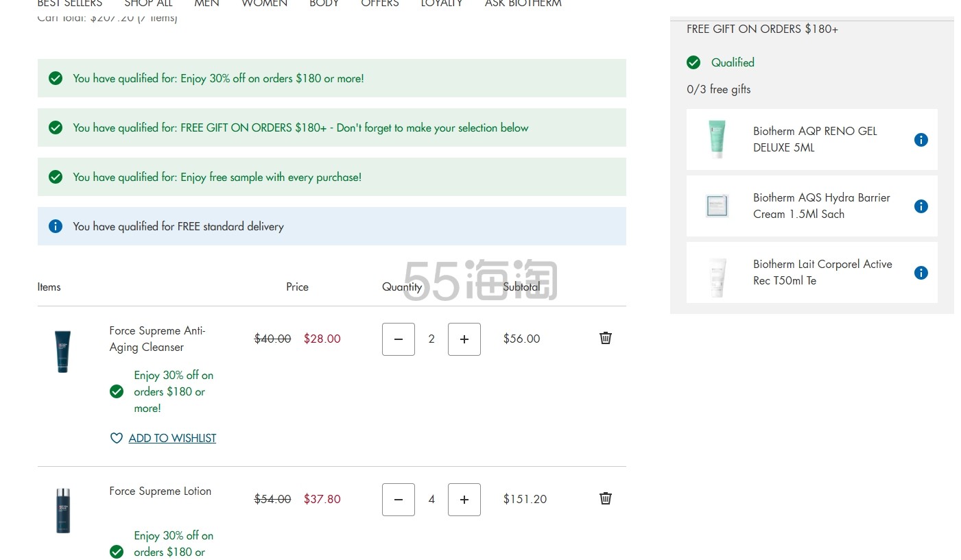Increase Anti-Aging Cleanser quantity

[464, 339]
